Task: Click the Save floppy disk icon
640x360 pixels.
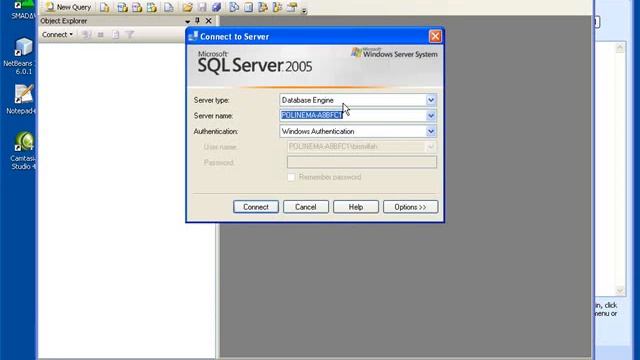Action: click(202, 7)
